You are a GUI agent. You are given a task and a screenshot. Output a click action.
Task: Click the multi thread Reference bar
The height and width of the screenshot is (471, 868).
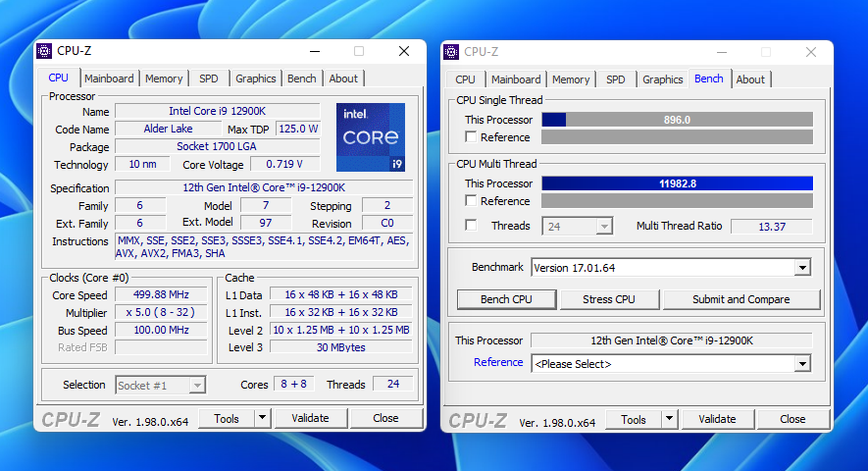677,200
